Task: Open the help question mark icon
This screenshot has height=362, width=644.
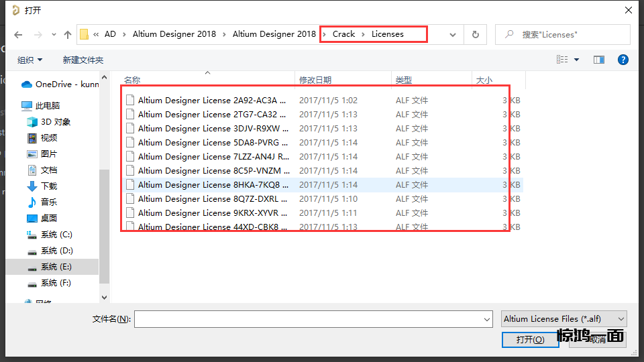Action: tap(623, 60)
